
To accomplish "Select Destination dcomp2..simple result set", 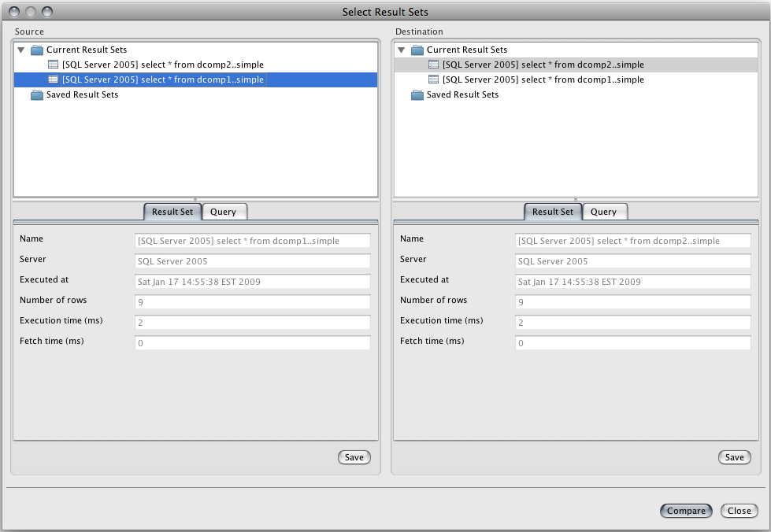I will pyautogui.click(x=576, y=65).
